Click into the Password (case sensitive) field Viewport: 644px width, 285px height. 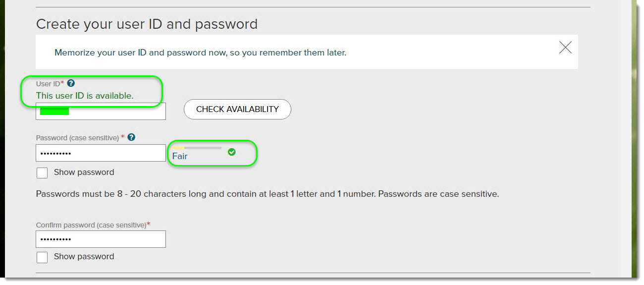[101, 153]
